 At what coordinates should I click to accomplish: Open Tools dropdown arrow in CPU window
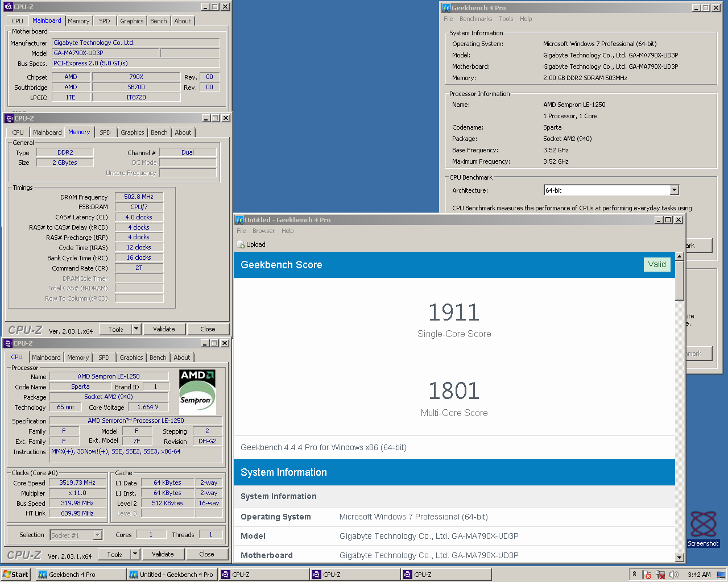pyautogui.click(x=135, y=554)
